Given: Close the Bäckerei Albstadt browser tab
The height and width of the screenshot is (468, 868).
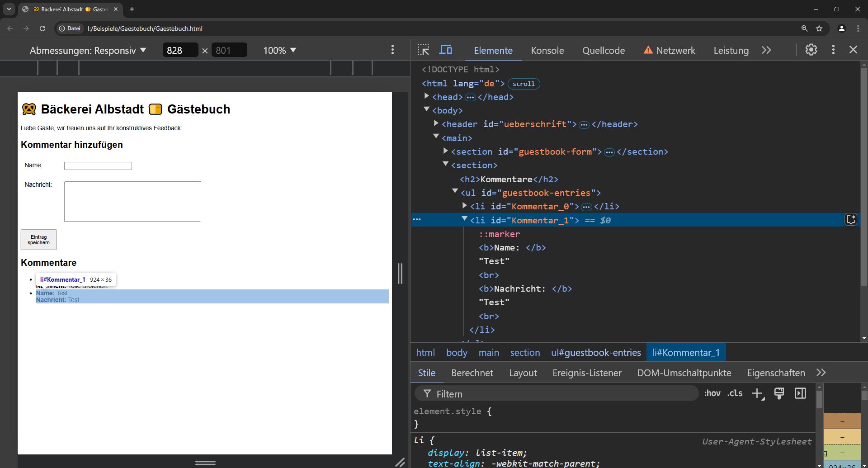Looking at the screenshot, I should (116, 9).
